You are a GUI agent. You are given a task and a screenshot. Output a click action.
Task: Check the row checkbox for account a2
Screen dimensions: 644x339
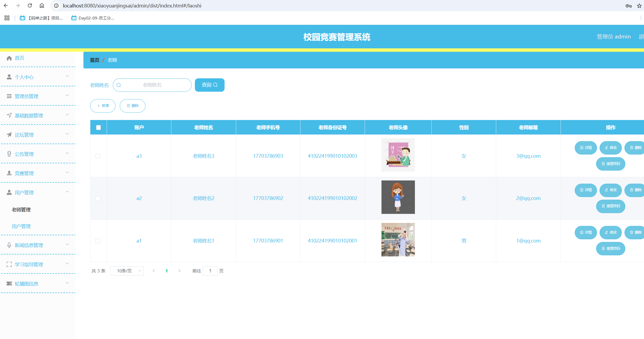pyautogui.click(x=98, y=198)
